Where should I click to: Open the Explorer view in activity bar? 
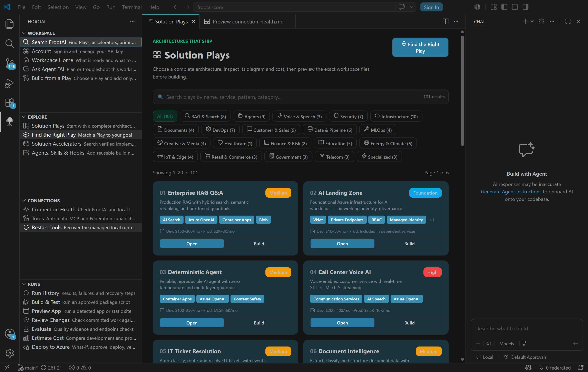tap(10, 24)
